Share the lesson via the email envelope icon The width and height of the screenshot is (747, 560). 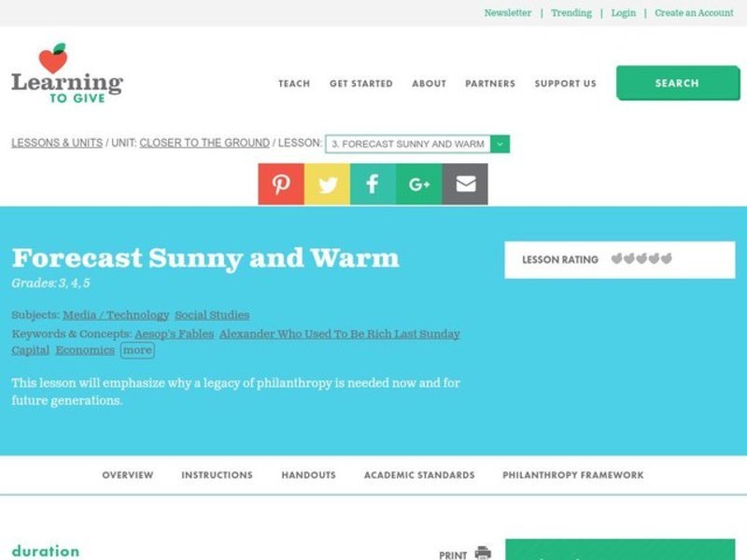pyautogui.click(x=464, y=183)
